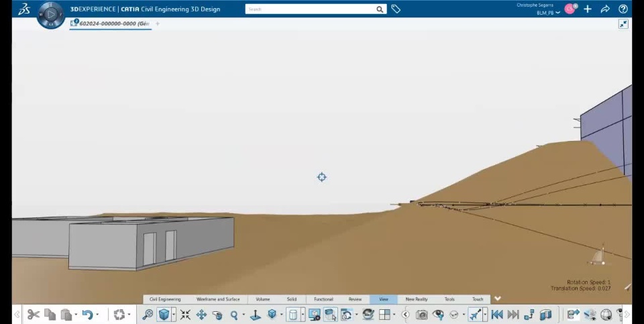Switch to the Review tab
Viewport: 644px width, 324px height.
(x=356, y=299)
